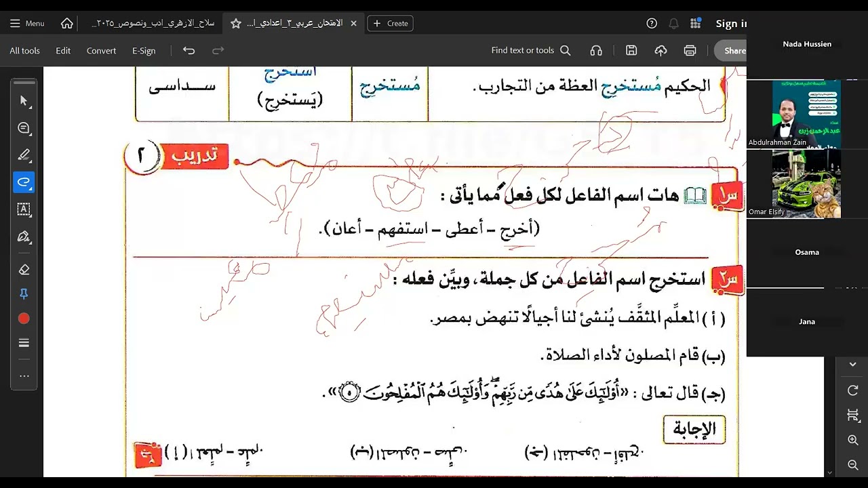Click the الإجابة answer box label
This screenshot has height=488, width=868.
pyautogui.click(x=694, y=429)
